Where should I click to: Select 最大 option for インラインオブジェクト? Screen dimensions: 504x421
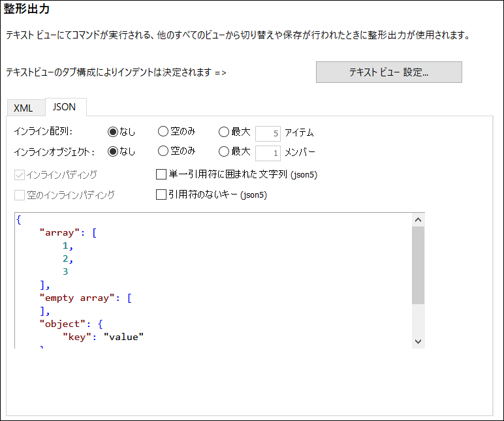tap(224, 151)
